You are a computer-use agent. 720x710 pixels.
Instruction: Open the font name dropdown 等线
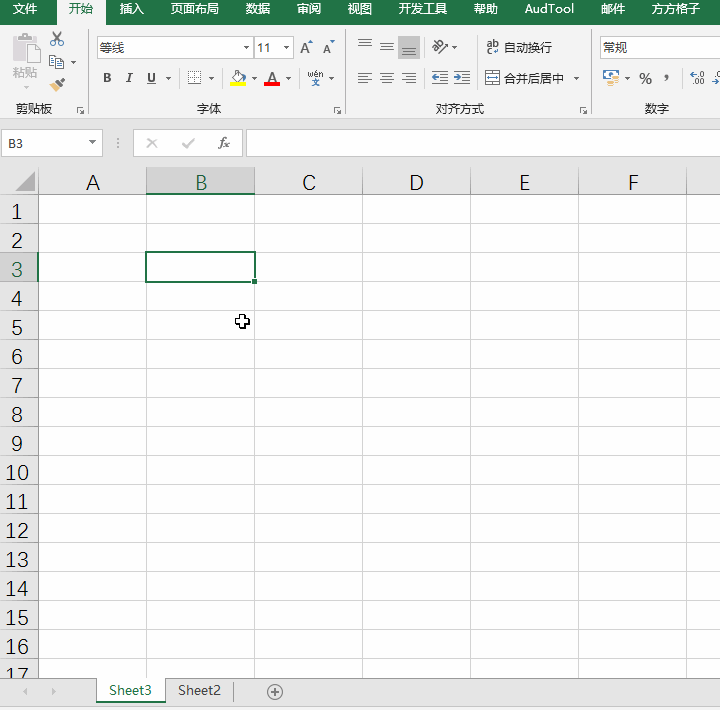pos(247,47)
